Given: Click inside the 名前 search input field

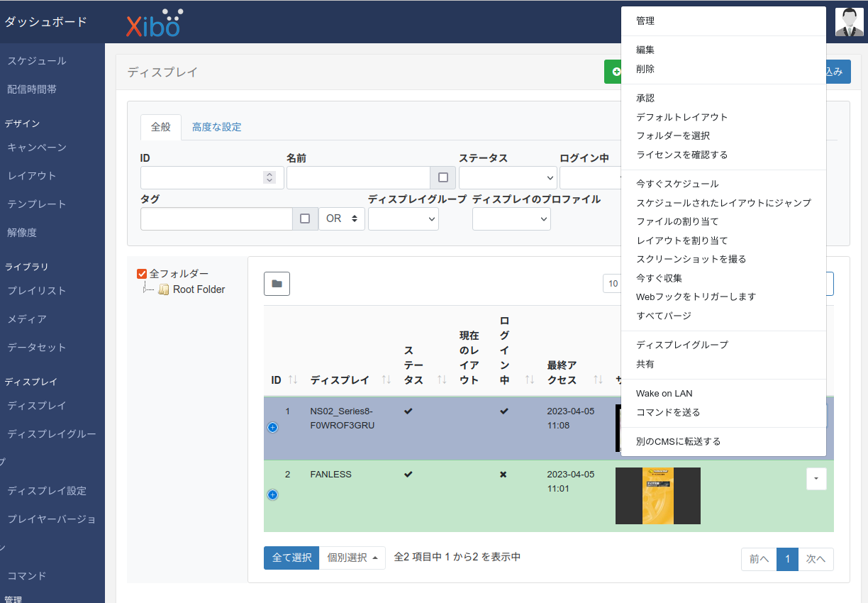Looking at the screenshot, I should coord(358,177).
